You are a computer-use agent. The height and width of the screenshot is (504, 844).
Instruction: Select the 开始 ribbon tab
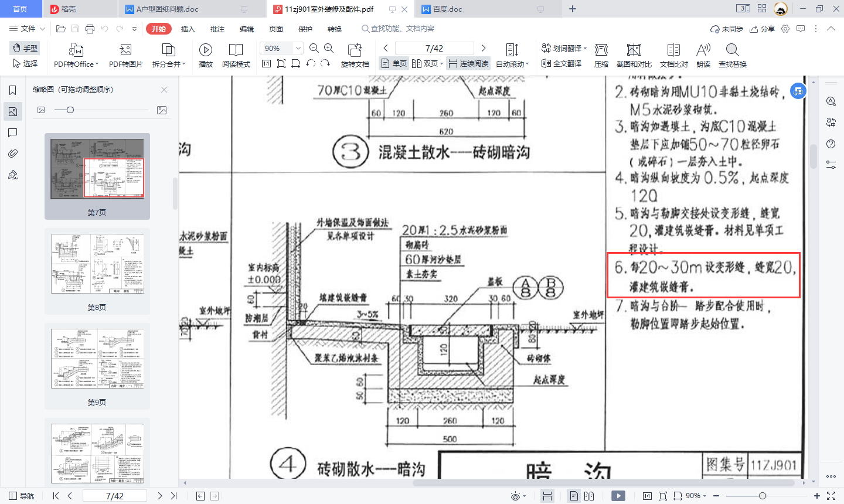pyautogui.click(x=159, y=29)
